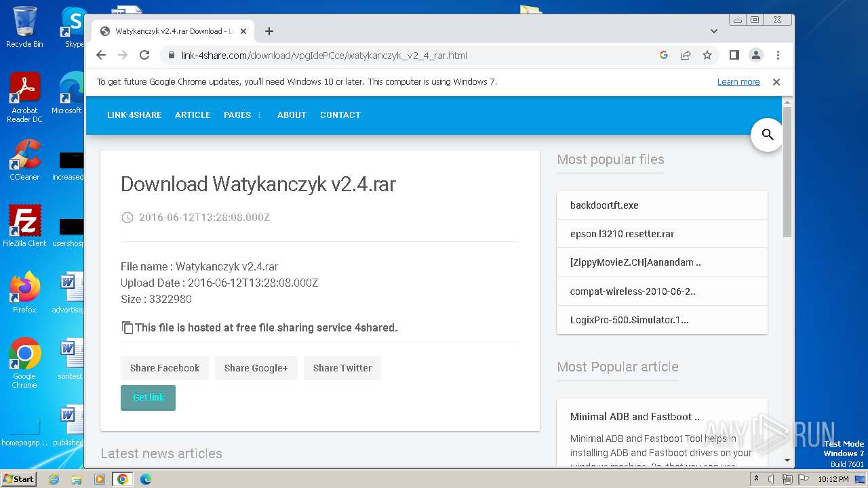Show hidden system tray icons

click(x=757, y=479)
